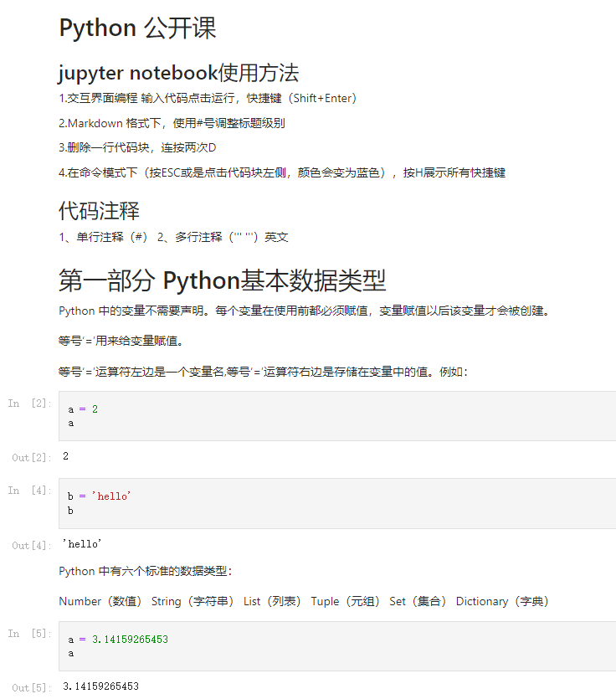The height and width of the screenshot is (699, 616).
Task: Click the text "Number（数值）"
Action: click(100, 601)
